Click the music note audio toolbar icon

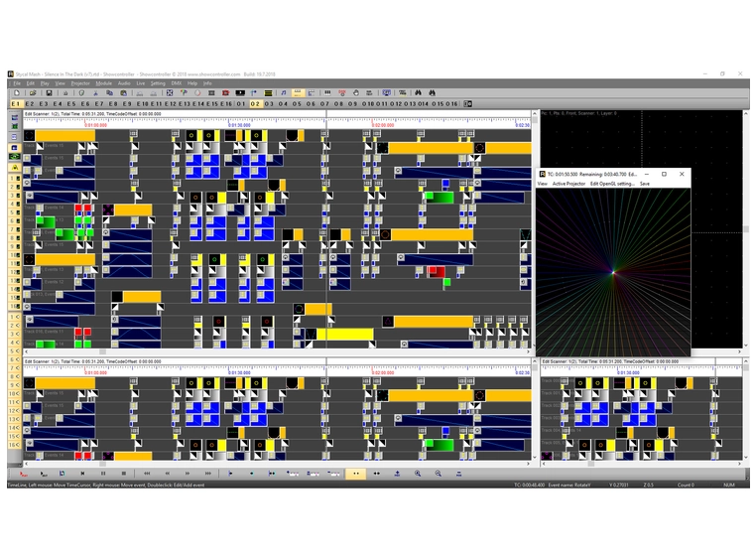click(284, 92)
